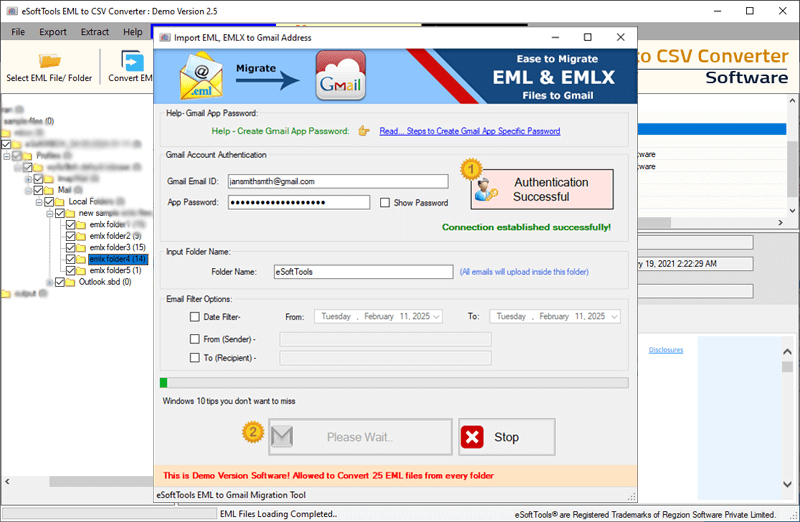The height and width of the screenshot is (522, 800).
Task: Click the Demo Version Software warning text
Action: pyautogui.click(x=329, y=476)
